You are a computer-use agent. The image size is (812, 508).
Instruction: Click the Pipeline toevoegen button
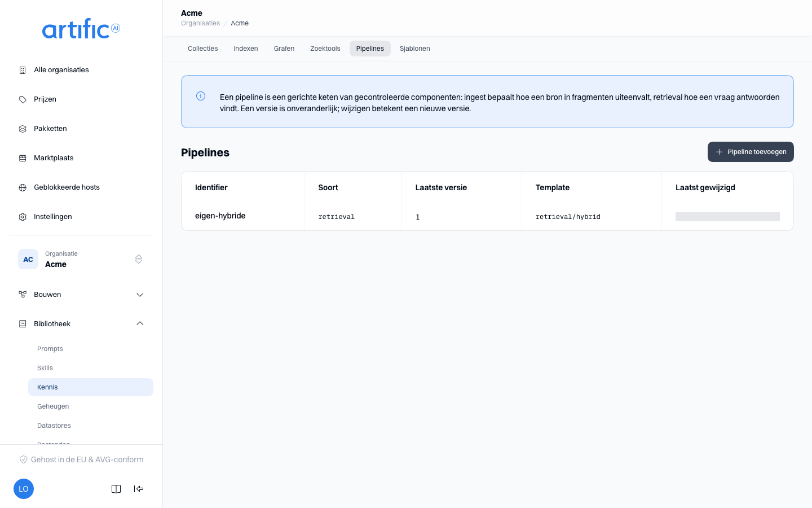(x=751, y=152)
